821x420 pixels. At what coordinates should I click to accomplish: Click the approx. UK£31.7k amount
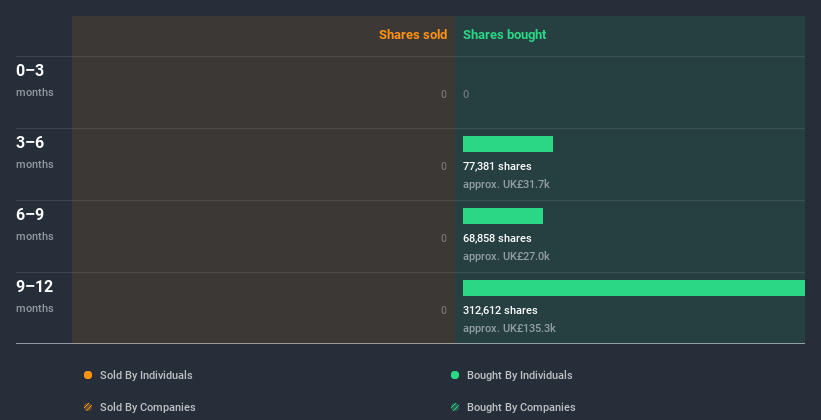506,184
